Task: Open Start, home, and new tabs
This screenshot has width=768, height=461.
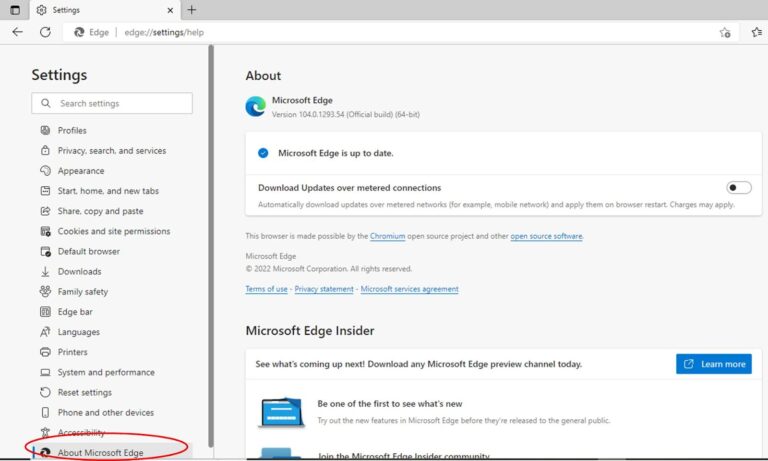Action: [x=108, y=191]
